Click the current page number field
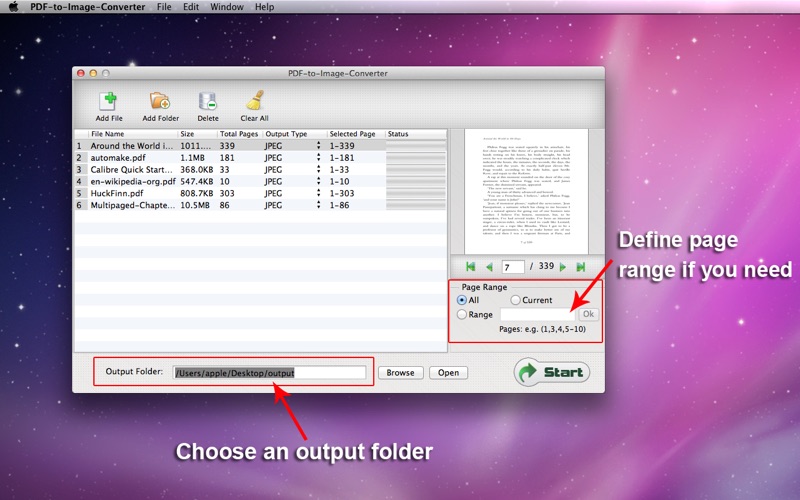The height and width of the screenshot is (500, 800). click(x=513, y=267)
